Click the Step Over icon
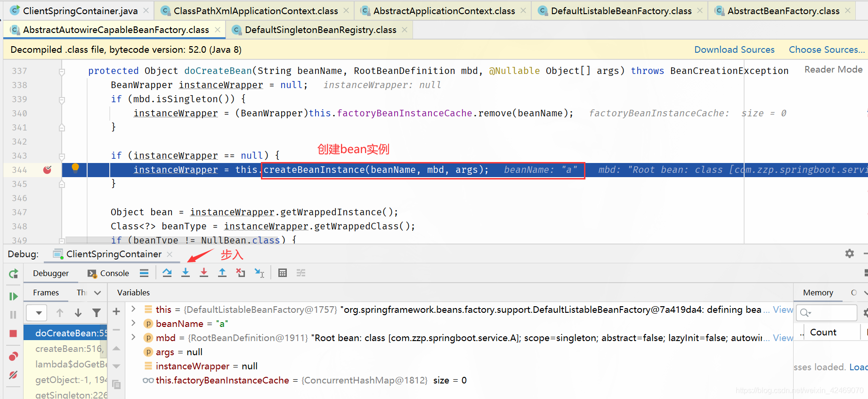This screenshot has height=399, width=868. pos(167,273)
